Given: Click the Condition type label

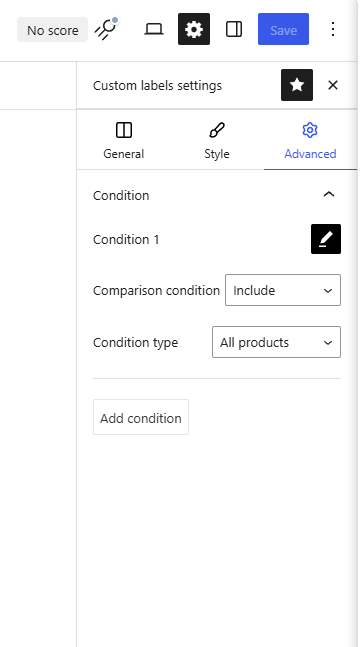Looking at the screenshot, I should coord(135,342).
